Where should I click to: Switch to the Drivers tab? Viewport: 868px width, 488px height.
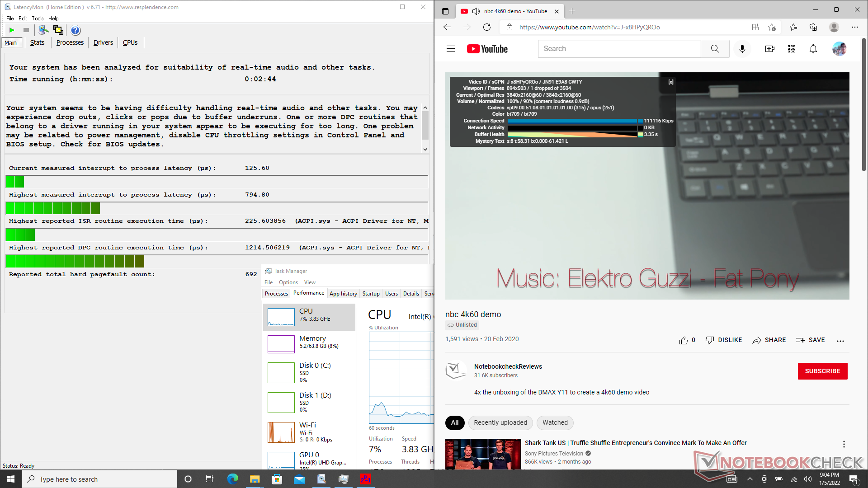(103, 42)
